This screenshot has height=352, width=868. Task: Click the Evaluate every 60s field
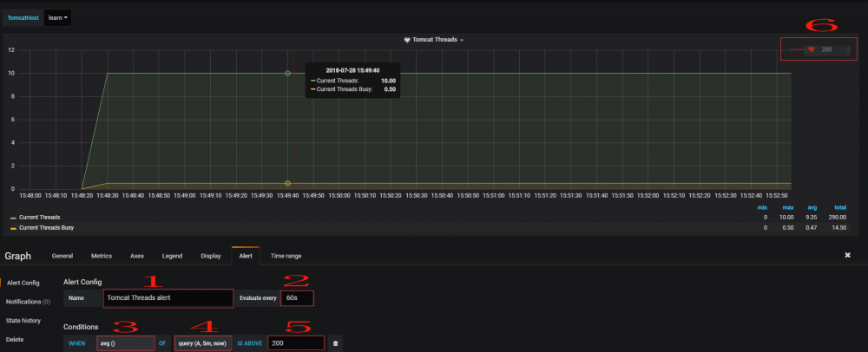pos(296,298)
